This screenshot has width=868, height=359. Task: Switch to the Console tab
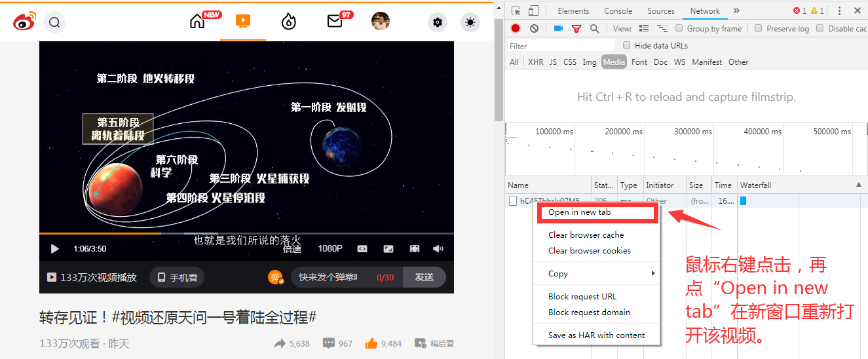[618, 11]
